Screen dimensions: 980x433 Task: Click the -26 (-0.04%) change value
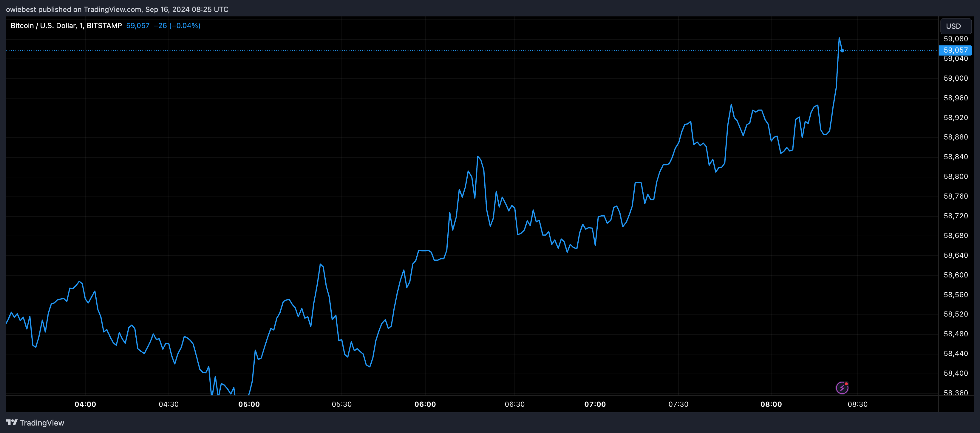[177, 25]
